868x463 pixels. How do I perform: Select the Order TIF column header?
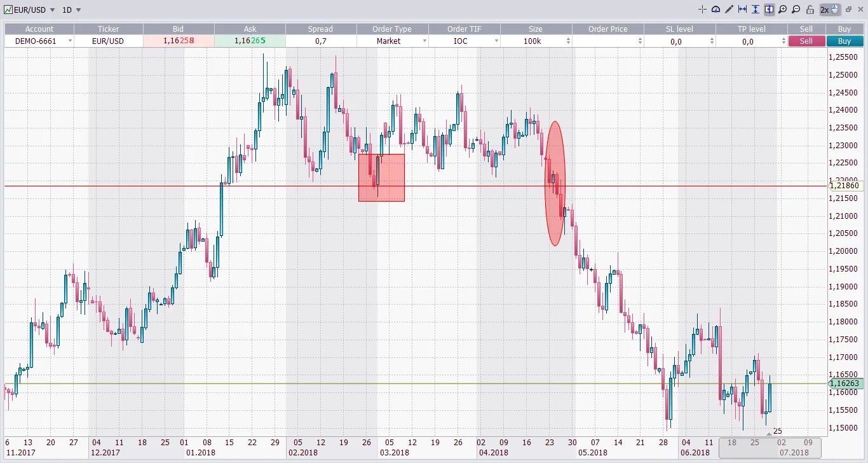(x=465, y=29)
